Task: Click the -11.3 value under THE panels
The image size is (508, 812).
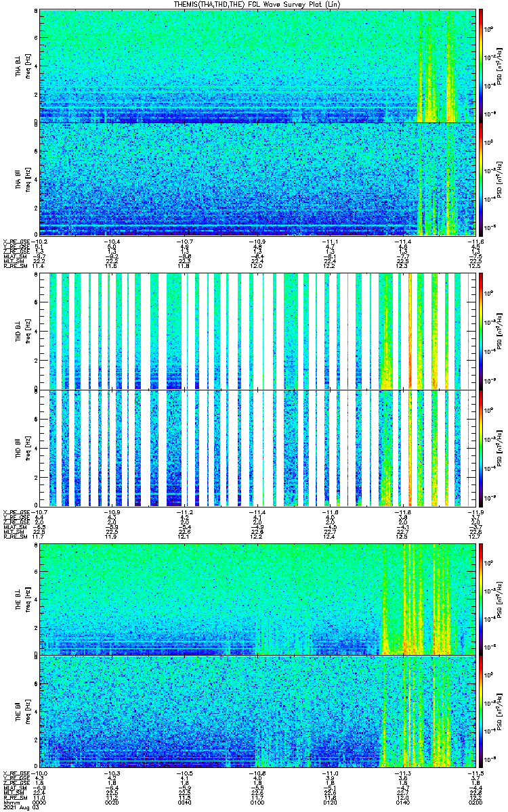Action: (x=402, y=773)
